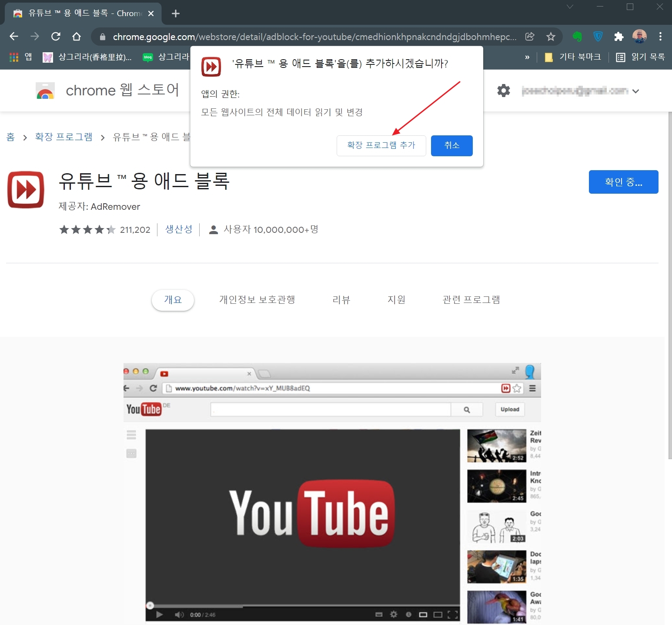Switch to the '리뷰' tab

341,300
